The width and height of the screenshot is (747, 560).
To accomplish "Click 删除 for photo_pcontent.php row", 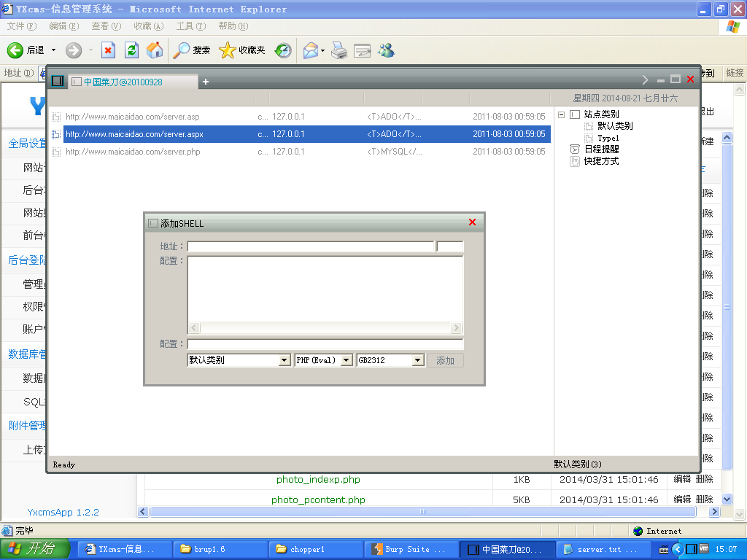I will point(704,499).
